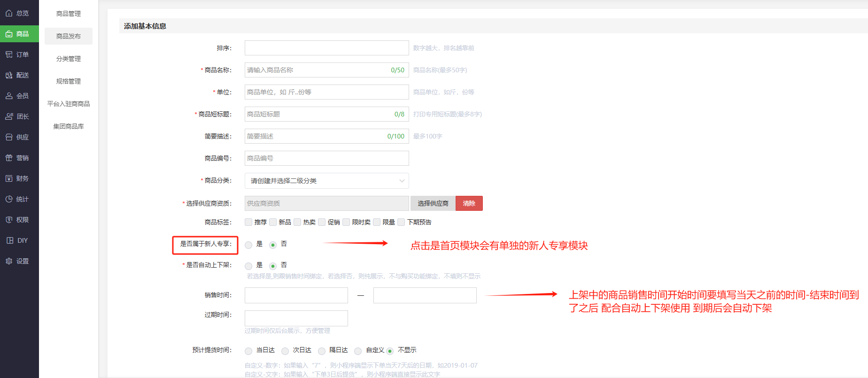Choose 当日达 for estimated pickup time

[x=248, y=351]
